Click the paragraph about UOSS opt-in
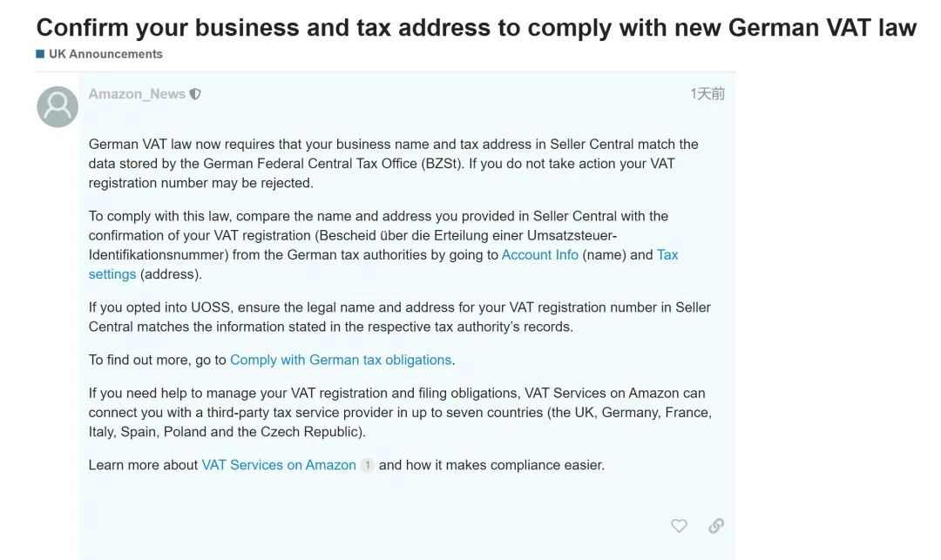The width and height of the screenshot is (941, 560). pos(399,317)
